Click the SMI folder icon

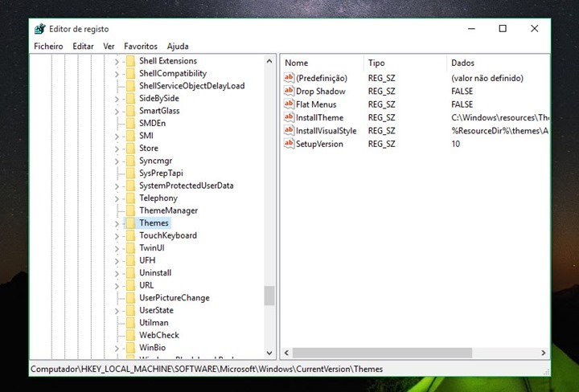pyautogui.click(x=131, y=136)
